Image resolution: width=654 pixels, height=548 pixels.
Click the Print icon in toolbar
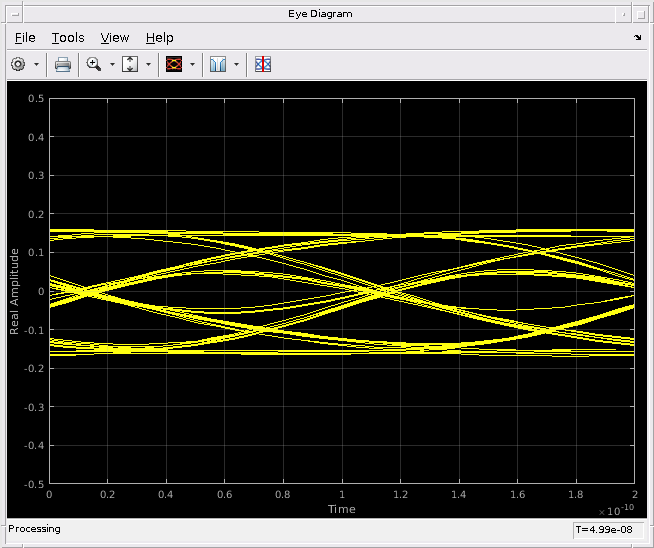(x=63, y=64)
